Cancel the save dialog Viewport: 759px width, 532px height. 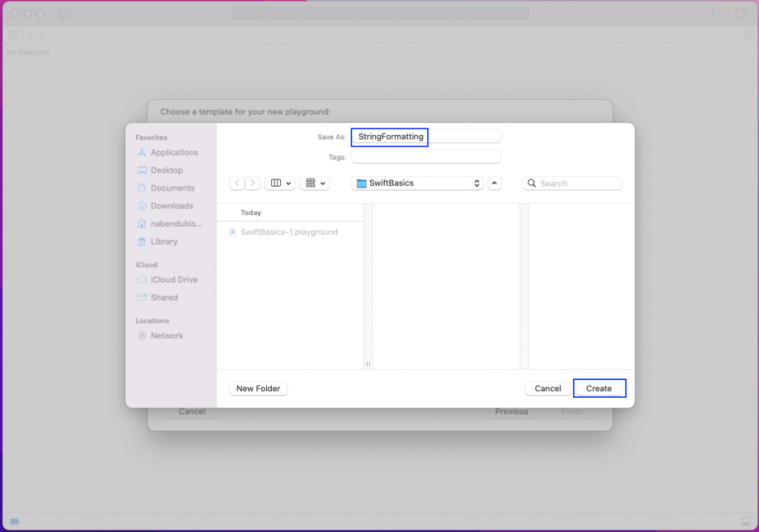(x=548, y=388)
